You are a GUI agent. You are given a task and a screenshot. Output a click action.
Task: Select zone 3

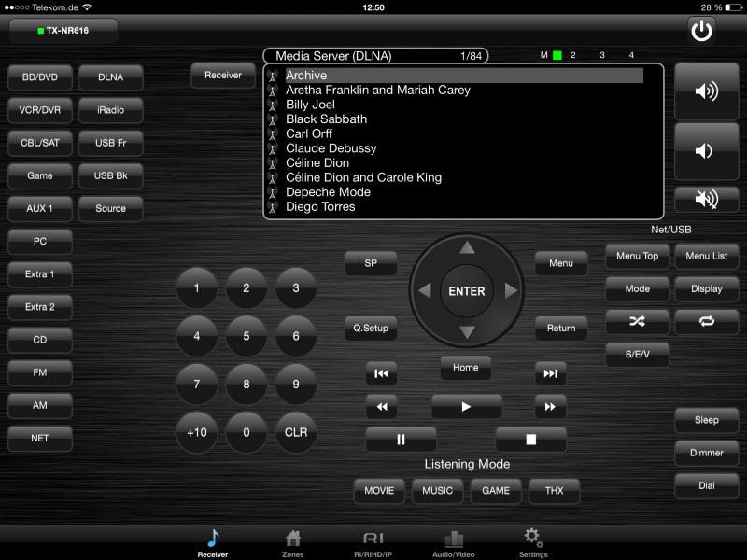pos(602,55)
